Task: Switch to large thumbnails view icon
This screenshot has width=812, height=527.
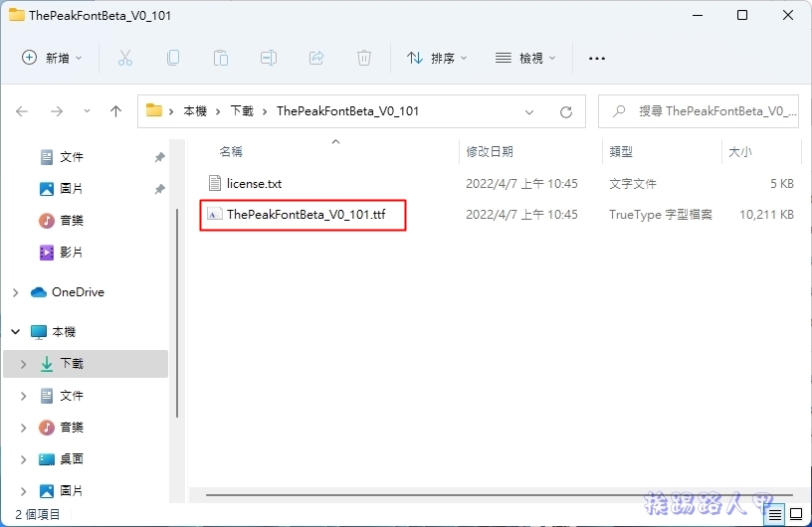Action: (x=796, y=515)
